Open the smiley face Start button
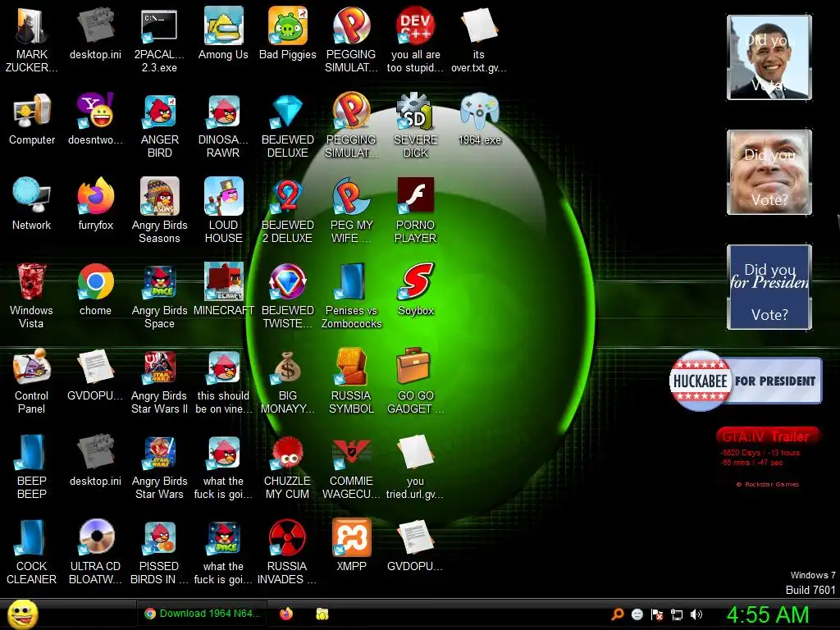Viewport: 840px width, 630px height. click(x=22, y=614)
